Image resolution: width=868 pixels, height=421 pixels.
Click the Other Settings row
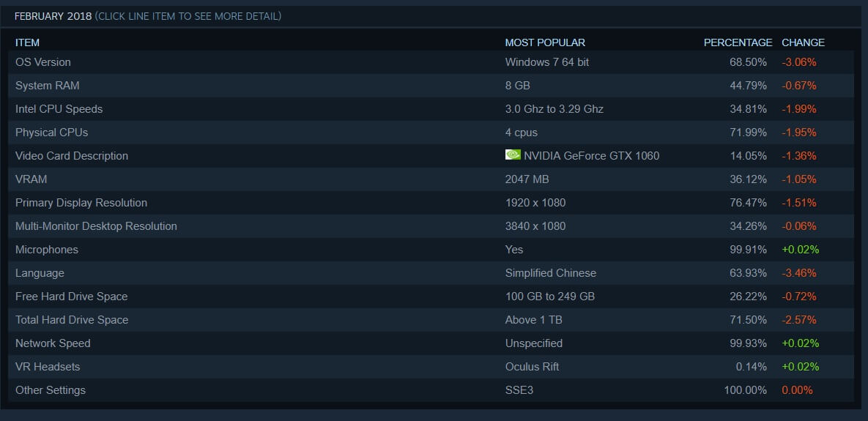pos(51,390)
